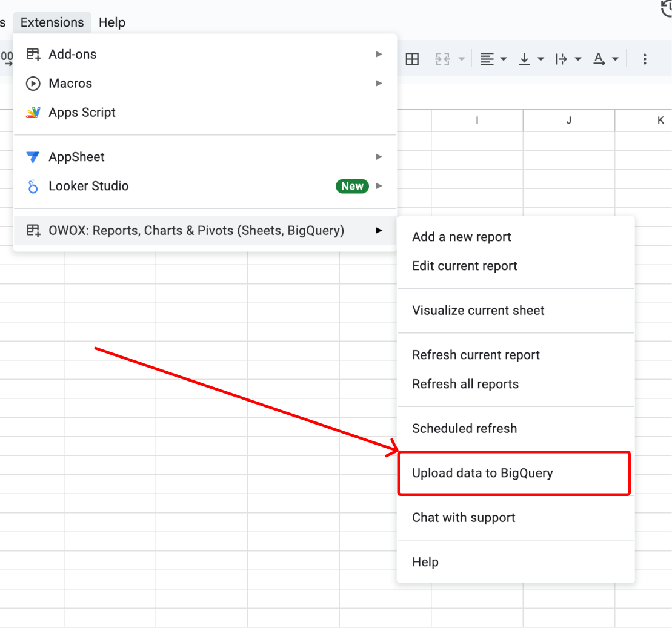
Task: Select Visualize current sheet
Action: 516,311
